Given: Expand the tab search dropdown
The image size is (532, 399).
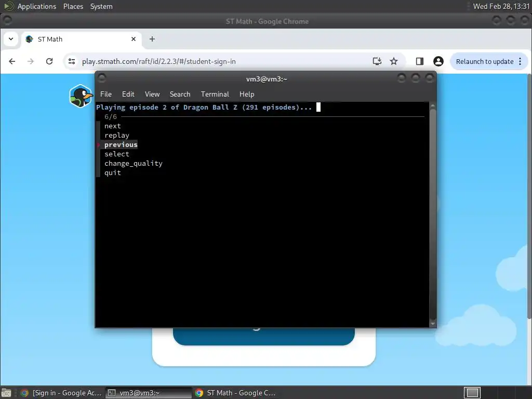Looking at the screenshot, I should [x=11, y=39].
